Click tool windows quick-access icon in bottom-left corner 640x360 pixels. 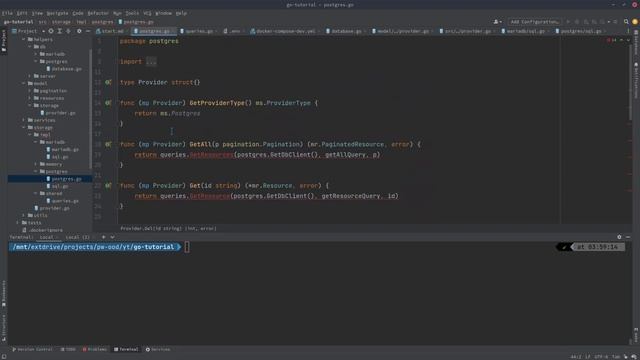(x=4, y=356)
